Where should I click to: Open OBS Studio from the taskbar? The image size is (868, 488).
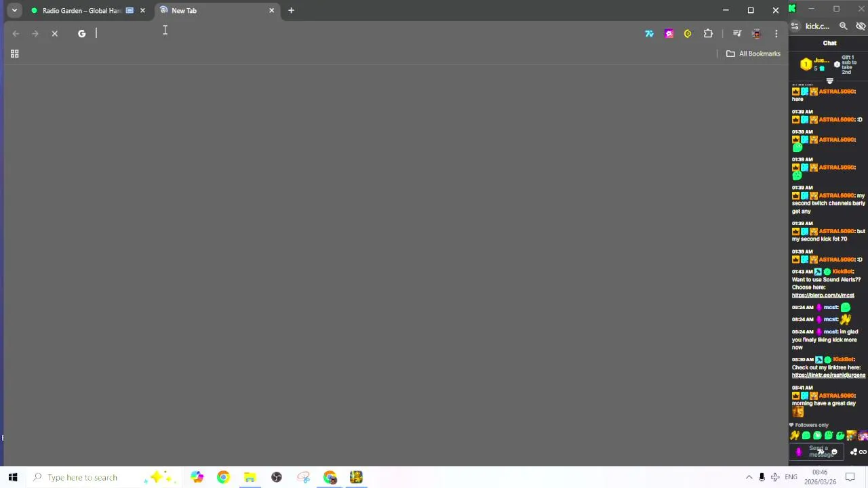pos(277,477)
